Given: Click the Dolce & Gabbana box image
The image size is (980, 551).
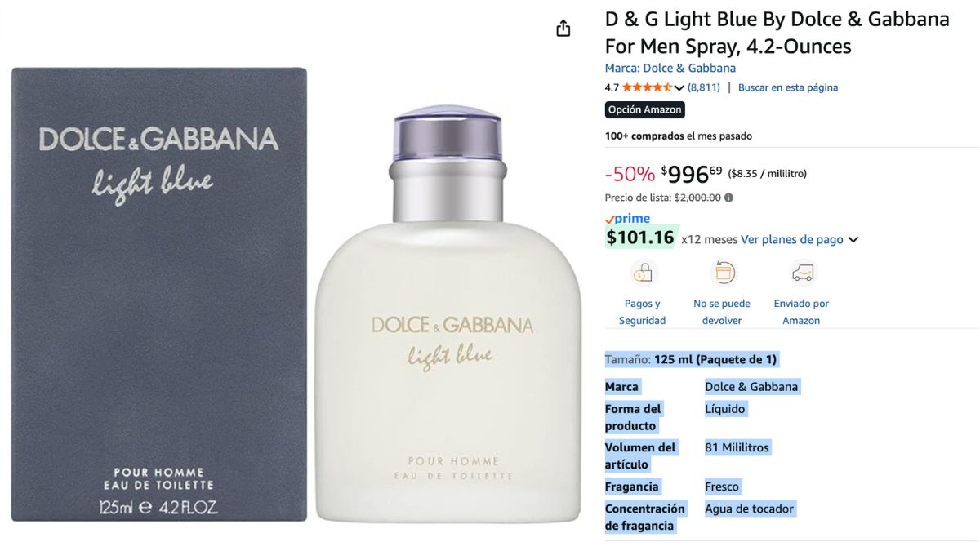Looking at the screenshot, I should (x=159, y=294).
